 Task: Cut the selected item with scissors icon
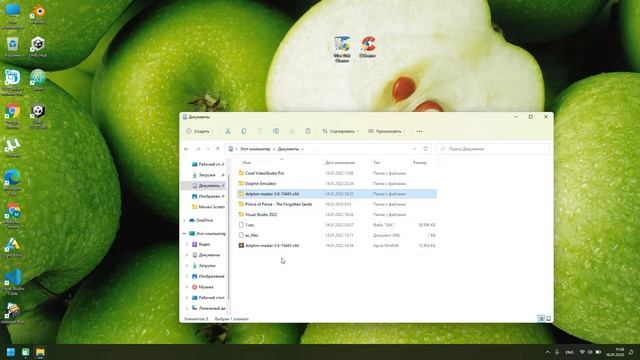click(x=228, y=131)
